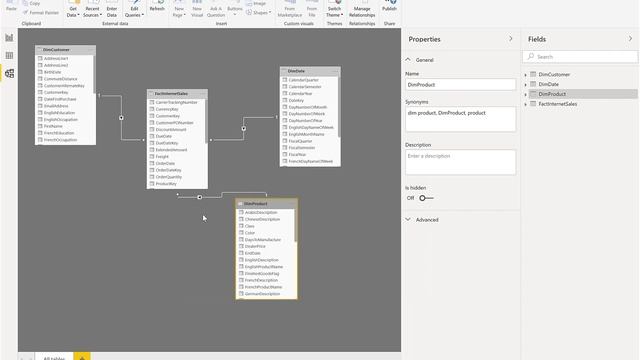This screenshot has width=640, height=360.
Task: Click the CalendarYear field in DimDate
Action: pyautogui.click(x=300, y=93)
